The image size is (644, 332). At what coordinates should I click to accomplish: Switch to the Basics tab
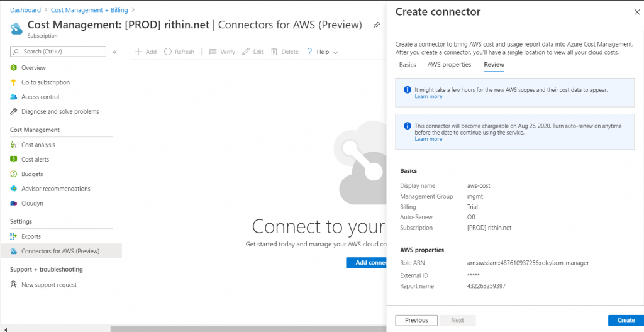(x=408, y=65)
